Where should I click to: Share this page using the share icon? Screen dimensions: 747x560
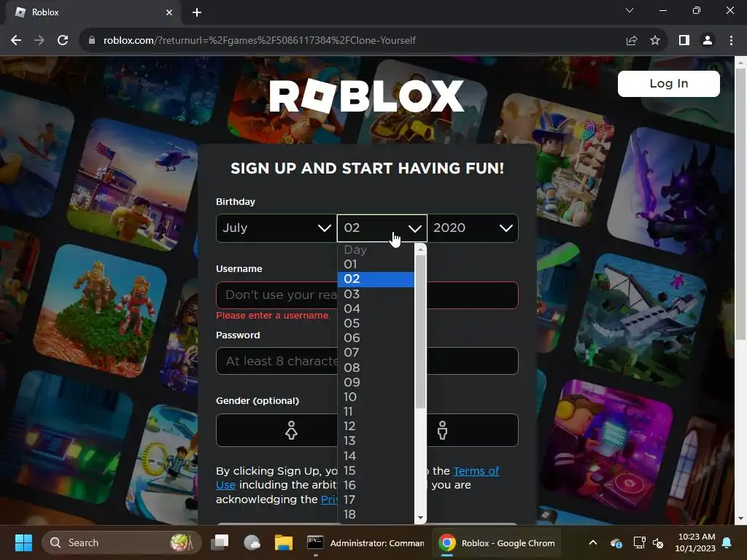(x=632, y=41)
